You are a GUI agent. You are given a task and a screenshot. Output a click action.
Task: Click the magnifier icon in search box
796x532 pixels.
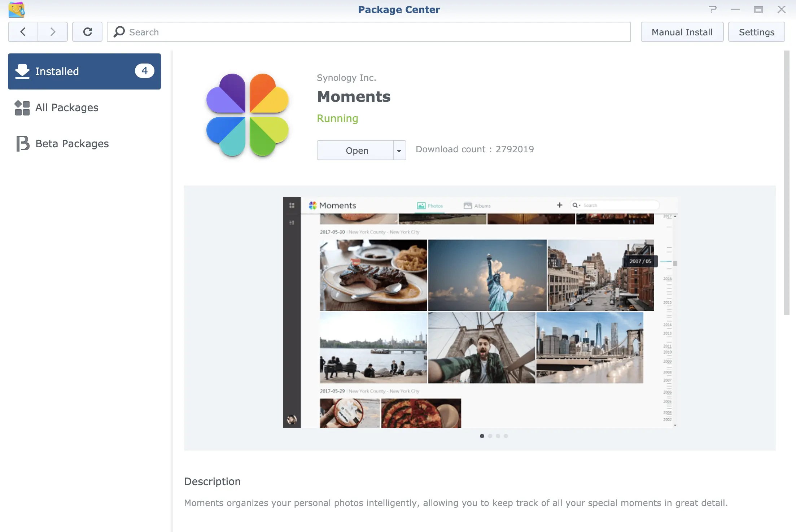[119, 32]
